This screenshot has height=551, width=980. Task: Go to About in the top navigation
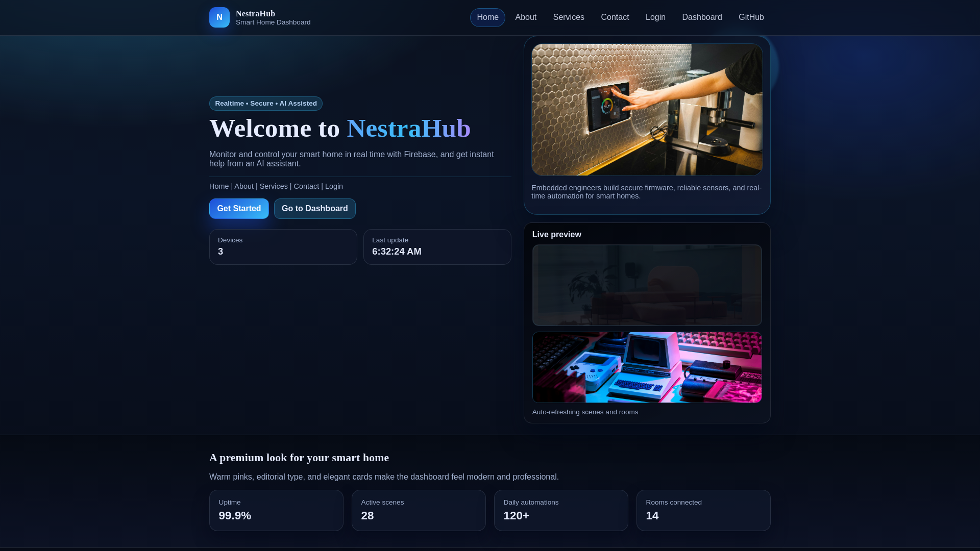coord(526,17)
